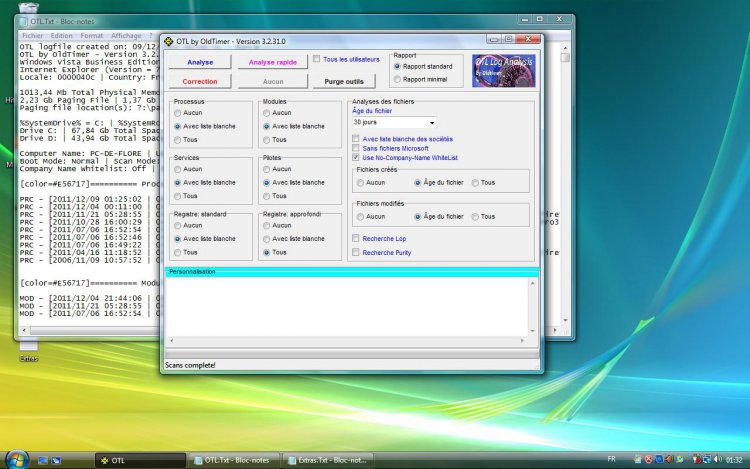The image size is (750, 469).
Task: Click Notepad icon in OTL.Txt title bar
Action: point(23,22)
